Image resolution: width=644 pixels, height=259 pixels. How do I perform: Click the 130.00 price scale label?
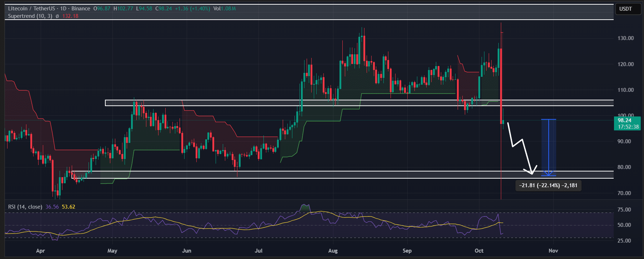click(625, 38)
